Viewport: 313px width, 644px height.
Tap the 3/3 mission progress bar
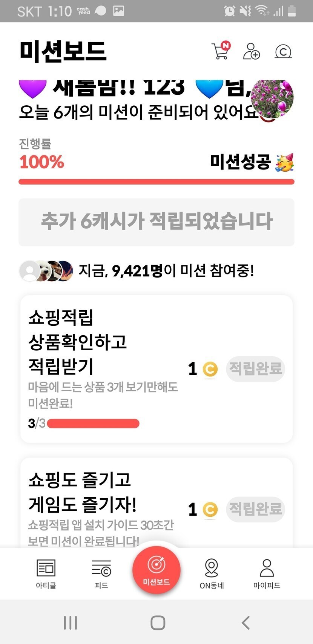point(93,424)
